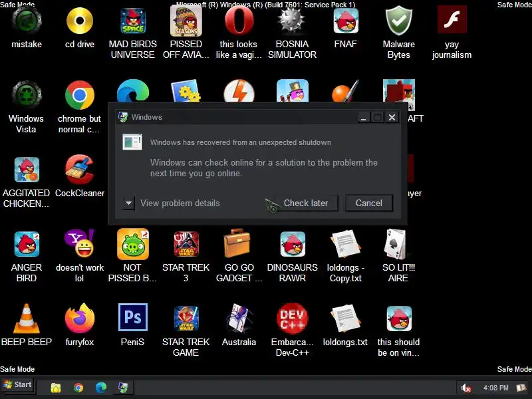Open Malware Bytes shield icon
The image size is (532, 399).
pos(398,21)
